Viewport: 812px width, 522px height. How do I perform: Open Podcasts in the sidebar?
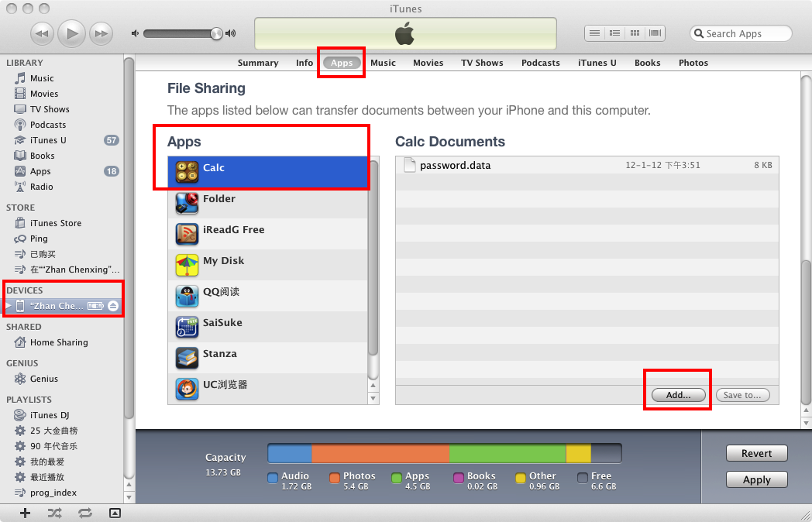pos(62,125)
